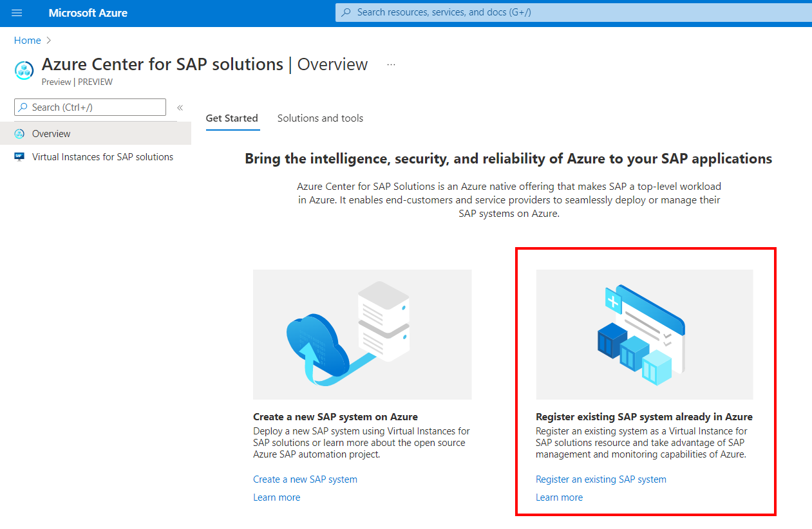
Task: Click the Overview sidebar icon
Action: pyautogui.click(x=19, y=134)
